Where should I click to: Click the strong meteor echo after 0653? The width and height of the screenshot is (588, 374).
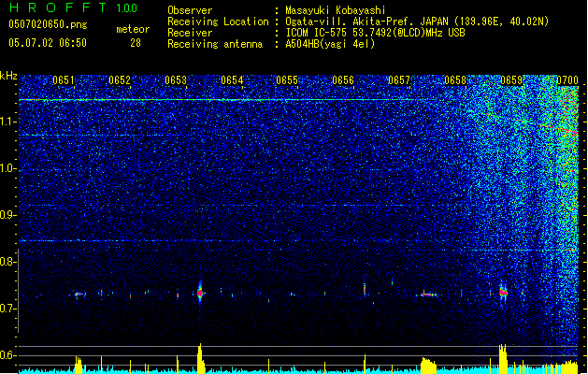click(x=200, y=293)
